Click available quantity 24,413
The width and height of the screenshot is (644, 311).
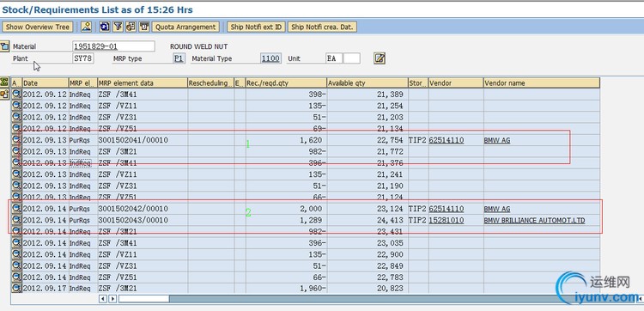click(x=368, y=220)
